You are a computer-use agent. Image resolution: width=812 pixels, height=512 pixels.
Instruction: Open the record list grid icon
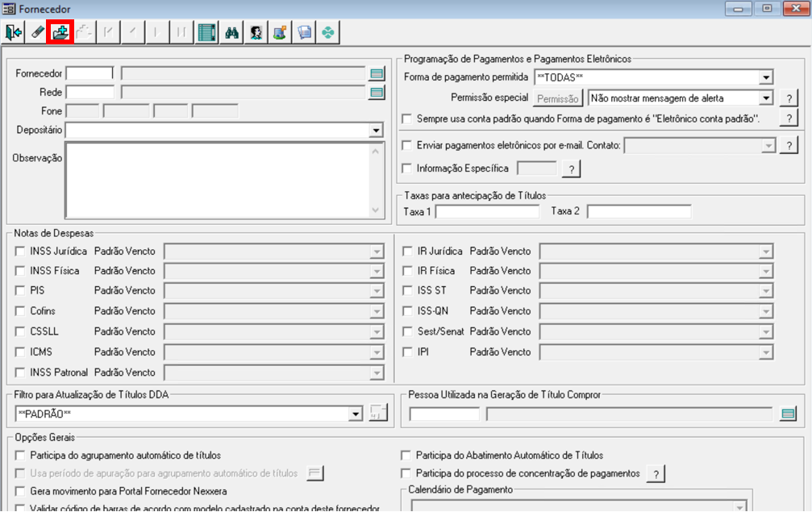[206, 32]
